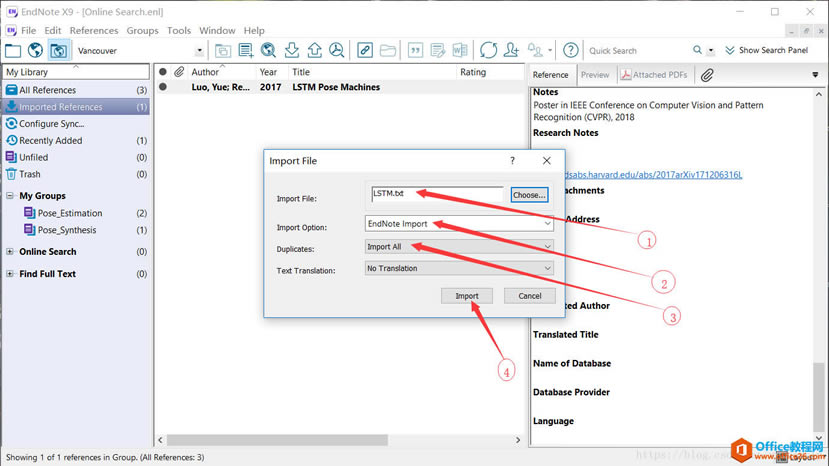This screenshot has height=466, width=829.
Task: Open the Window menu
Action: click(x=217, y=31)
